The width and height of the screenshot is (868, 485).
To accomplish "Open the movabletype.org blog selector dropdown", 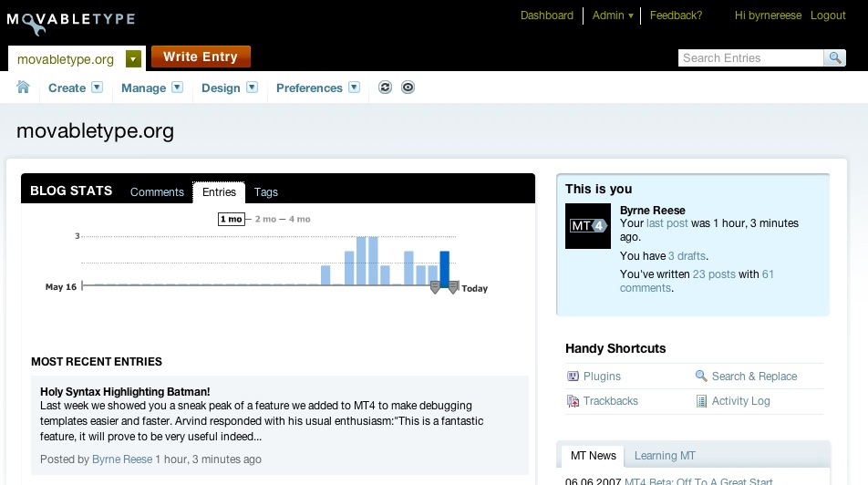I will click(134, 59).
